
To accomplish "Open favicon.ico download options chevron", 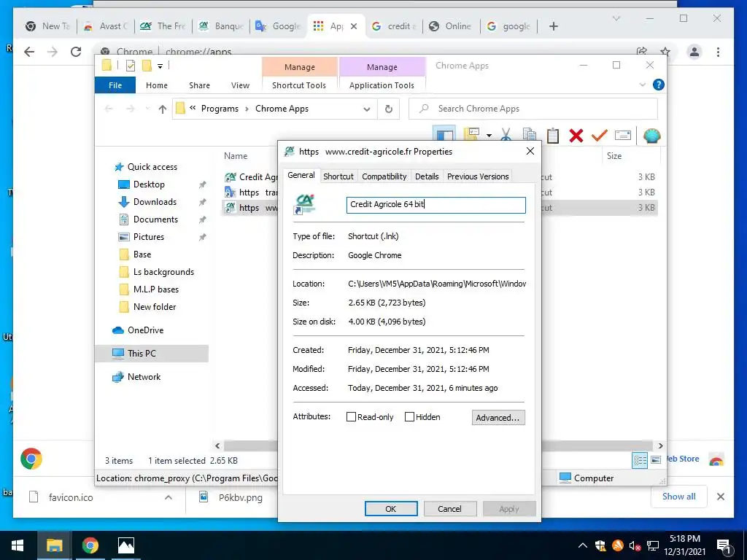I will click(169, 497).
